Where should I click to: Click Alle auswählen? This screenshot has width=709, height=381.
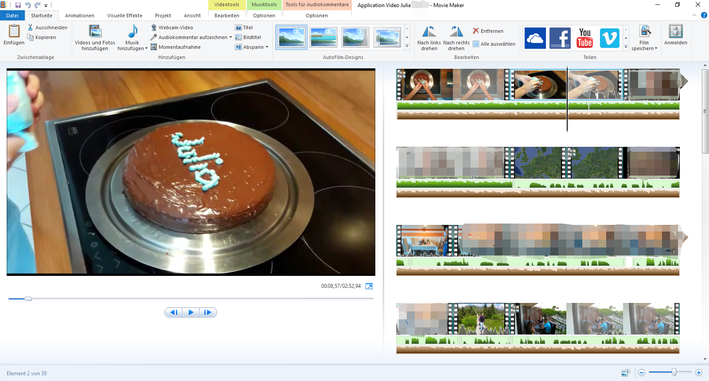point(494,44)
